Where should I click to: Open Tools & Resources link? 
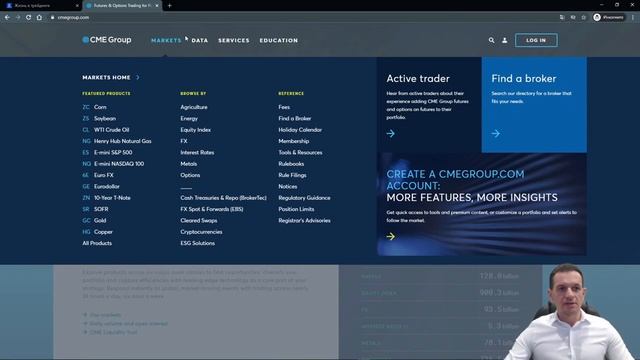tap(300, 152)
